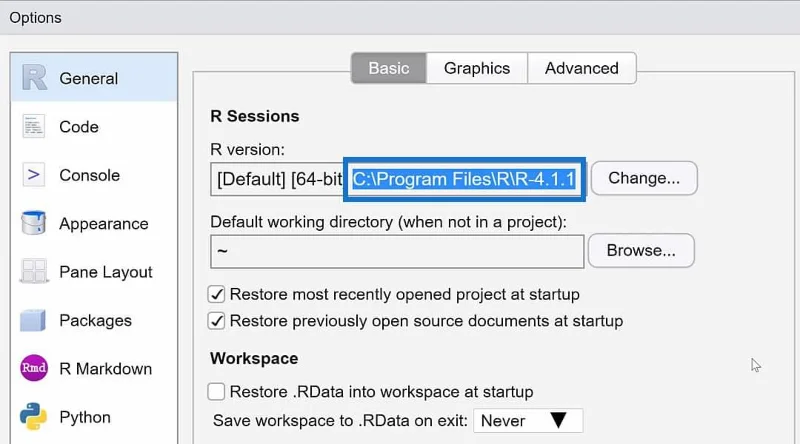Click the Change... R version button

644,178
